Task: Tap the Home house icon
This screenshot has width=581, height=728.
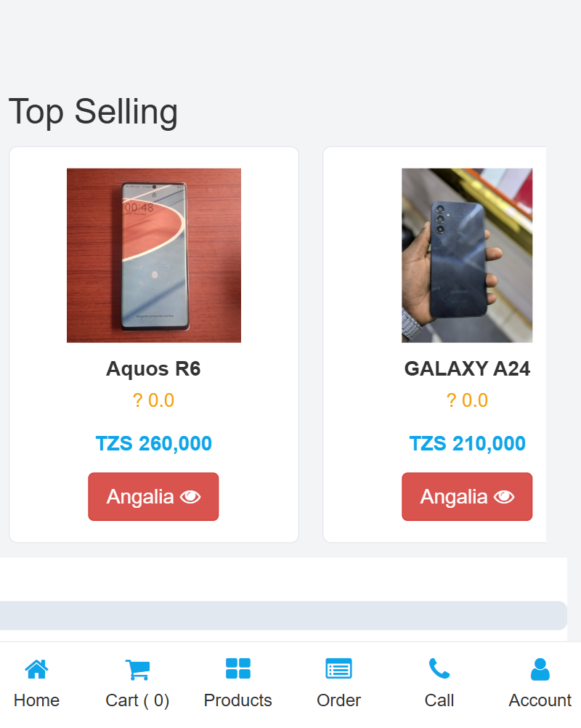Action: coord(36,668)
